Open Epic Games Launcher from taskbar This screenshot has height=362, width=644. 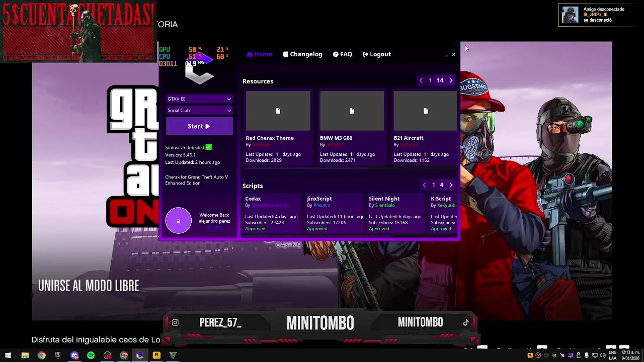coord(58,355)
